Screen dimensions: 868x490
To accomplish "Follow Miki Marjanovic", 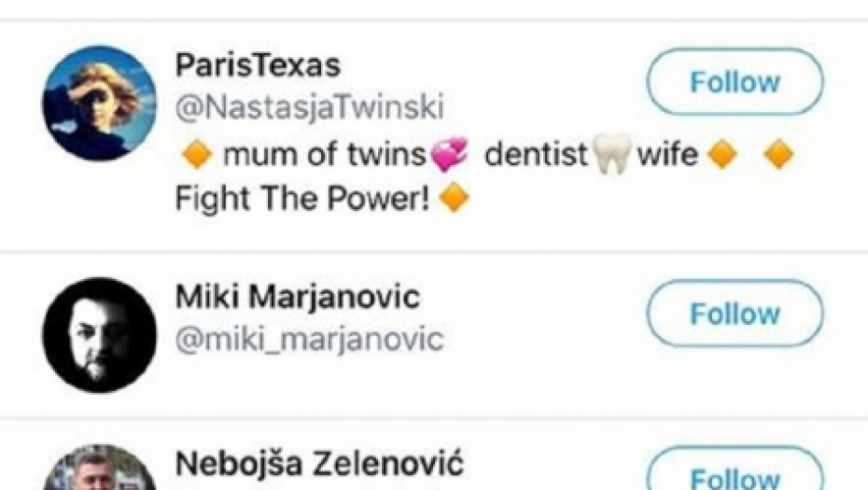I will [735, 314].
